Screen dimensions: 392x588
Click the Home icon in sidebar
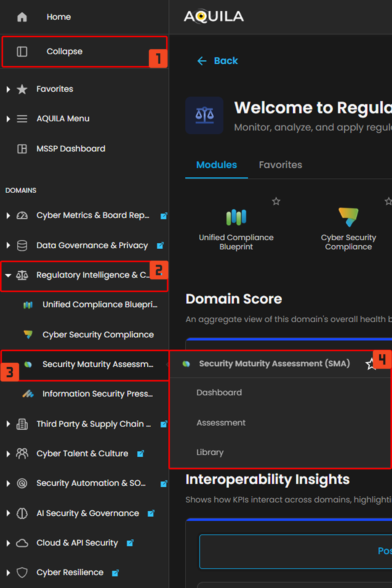click(22, 17)
